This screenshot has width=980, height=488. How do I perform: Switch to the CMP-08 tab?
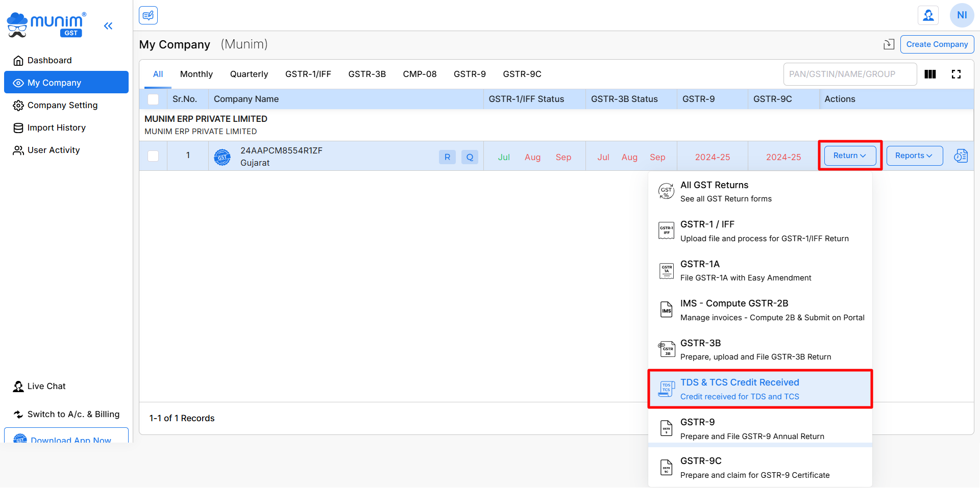[420, 74]
